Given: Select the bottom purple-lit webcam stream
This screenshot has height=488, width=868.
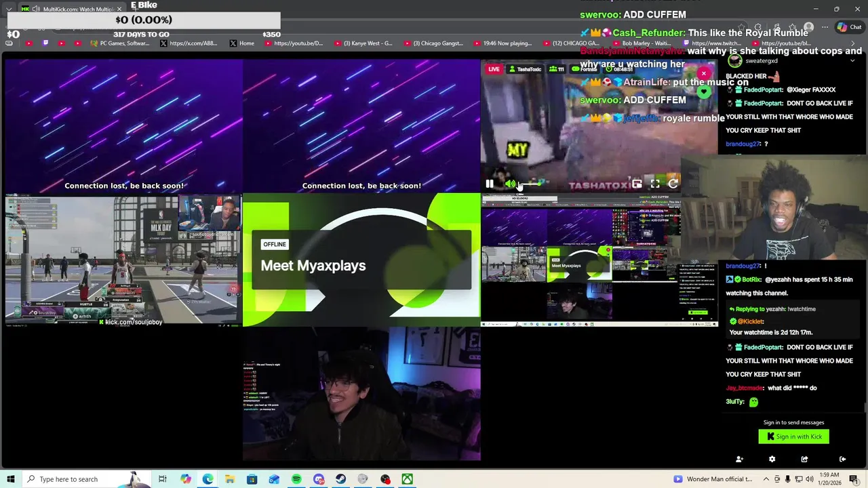Looking at the screenshot, I should [x=361, y=394].
